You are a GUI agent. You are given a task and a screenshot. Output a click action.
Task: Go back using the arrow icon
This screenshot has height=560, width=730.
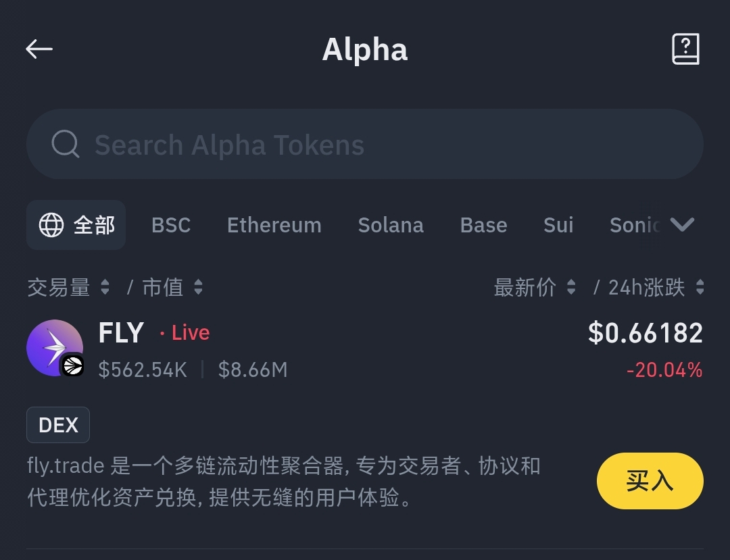tap(39, 49)
